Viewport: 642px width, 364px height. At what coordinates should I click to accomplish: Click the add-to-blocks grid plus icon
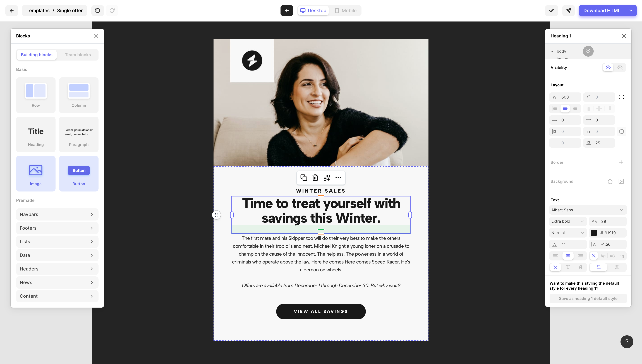pyautogui.click(x=327, y=178)
